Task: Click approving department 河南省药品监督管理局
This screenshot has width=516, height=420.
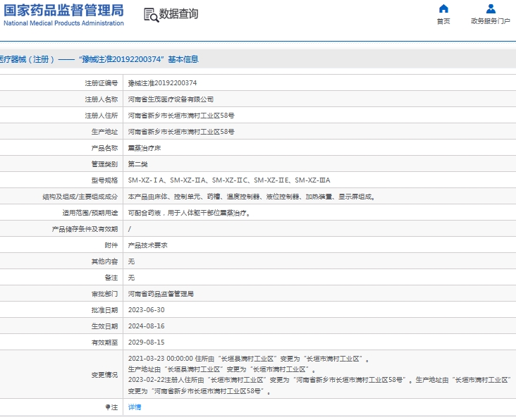Action: click(161, 294)
